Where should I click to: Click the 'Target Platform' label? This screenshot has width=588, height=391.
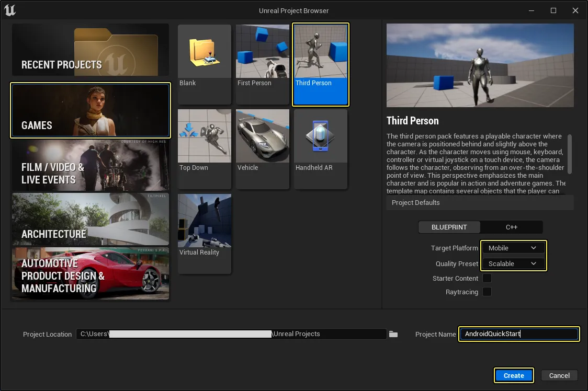pos(455,248)
